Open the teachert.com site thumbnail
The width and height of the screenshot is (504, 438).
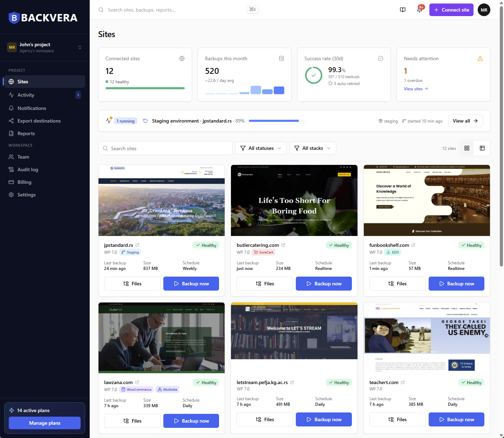(x=427, y=338)
